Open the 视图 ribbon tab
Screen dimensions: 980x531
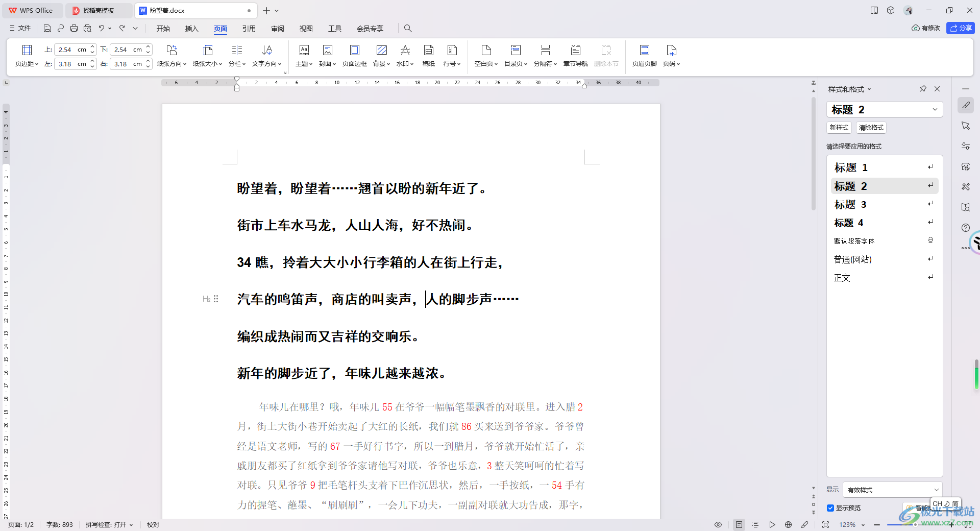[x=306, y=28]
